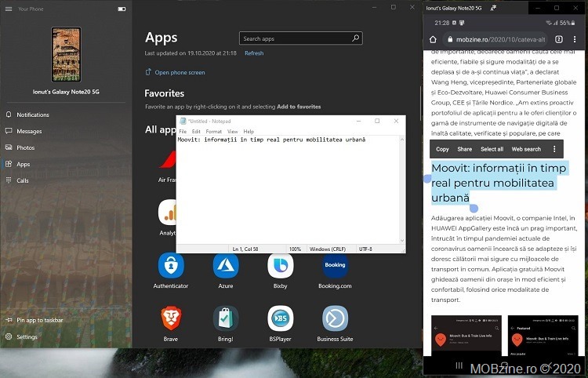Click Windows (CRLF) in Notepad status bar
The image size is (588, 378).
[328, 249]
